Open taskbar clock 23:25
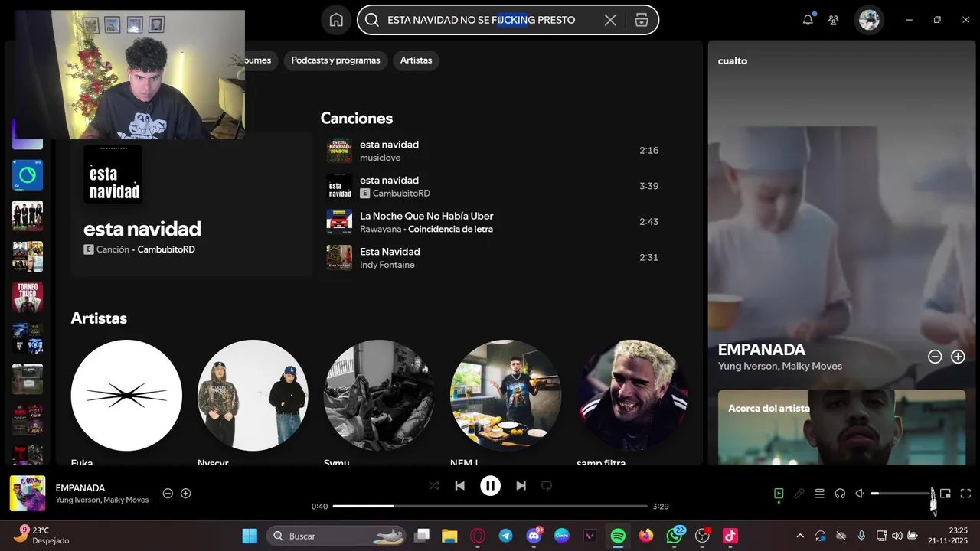Image resolution: width=980 pixels, height=551 pixels. 948,535
